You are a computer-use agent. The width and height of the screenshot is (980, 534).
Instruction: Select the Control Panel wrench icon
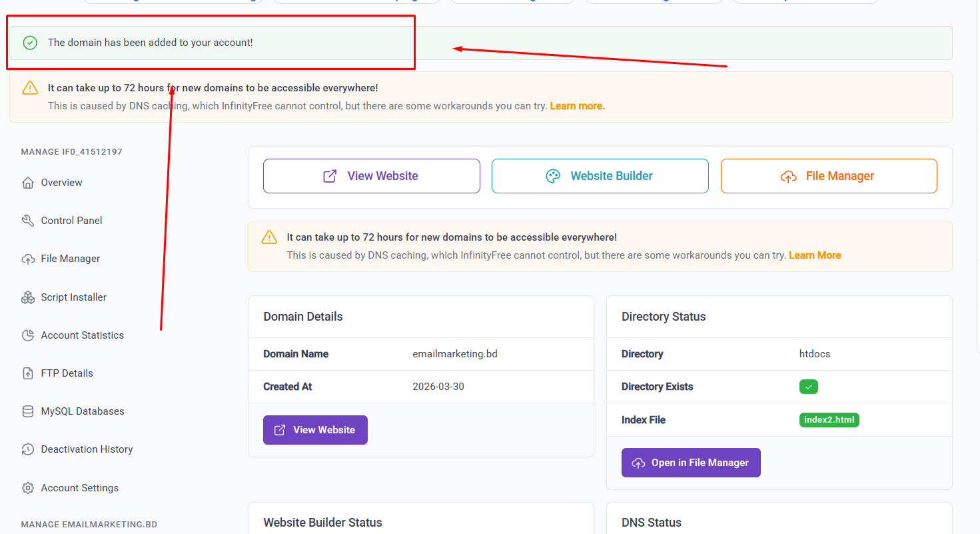point(28,220)
